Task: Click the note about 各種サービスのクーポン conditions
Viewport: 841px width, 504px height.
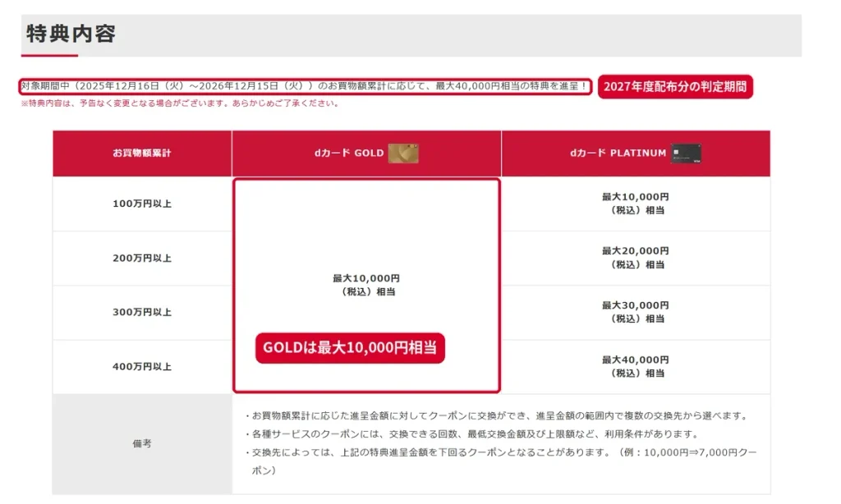Action: (x=472, y=434)
